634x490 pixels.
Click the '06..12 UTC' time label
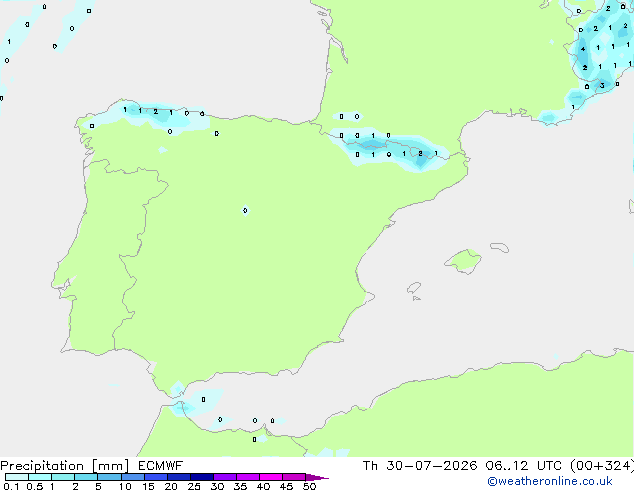tap(524, 466)
